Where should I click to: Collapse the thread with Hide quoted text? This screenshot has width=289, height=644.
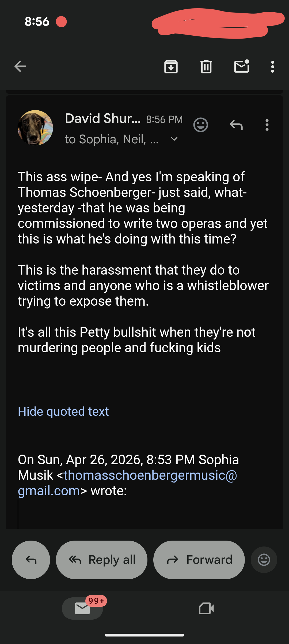tap(63, 411)
